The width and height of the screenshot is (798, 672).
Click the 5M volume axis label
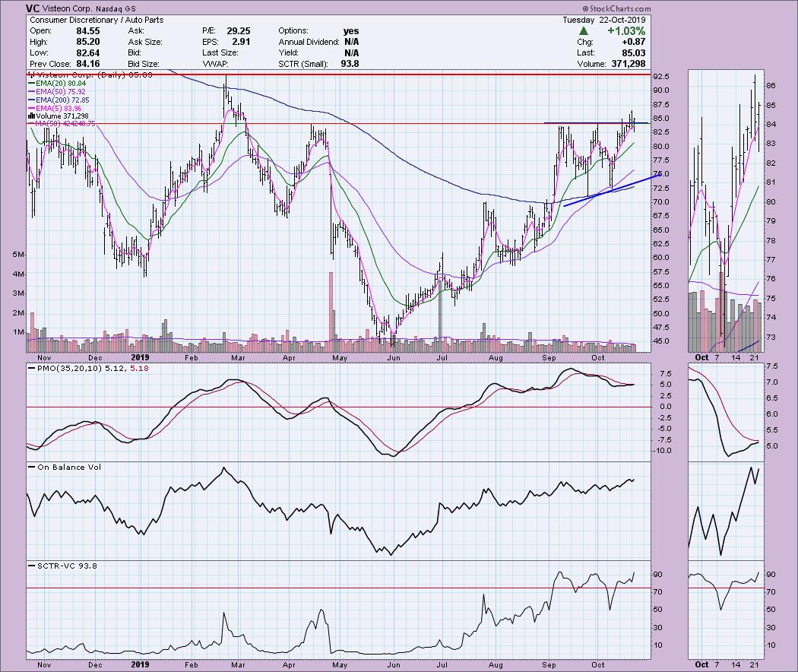17,255
